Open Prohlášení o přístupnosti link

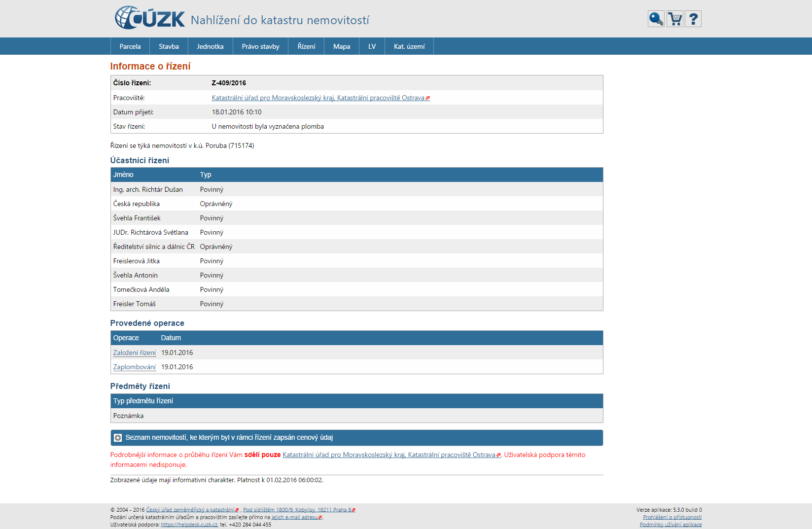point(672,517)
